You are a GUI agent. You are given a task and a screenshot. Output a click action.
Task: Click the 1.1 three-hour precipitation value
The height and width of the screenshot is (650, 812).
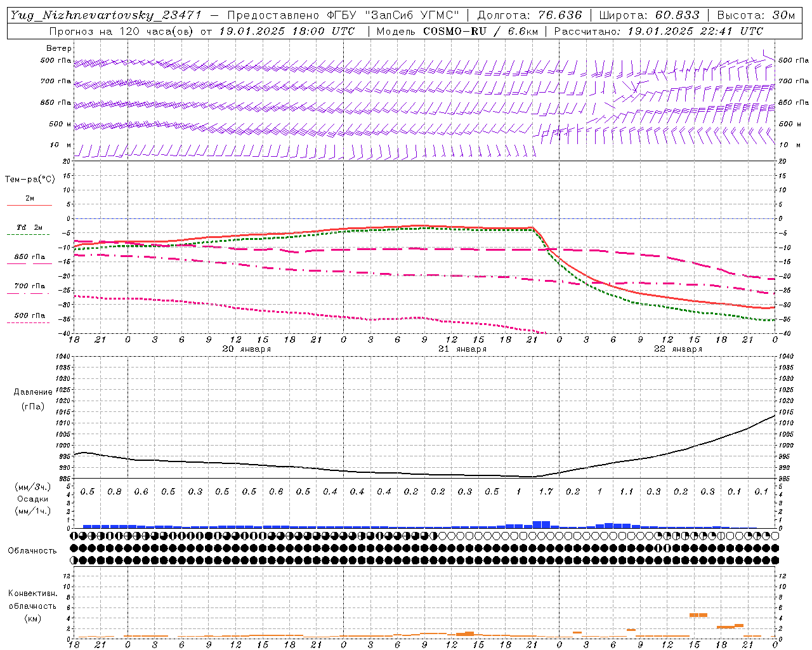(626, 492)
